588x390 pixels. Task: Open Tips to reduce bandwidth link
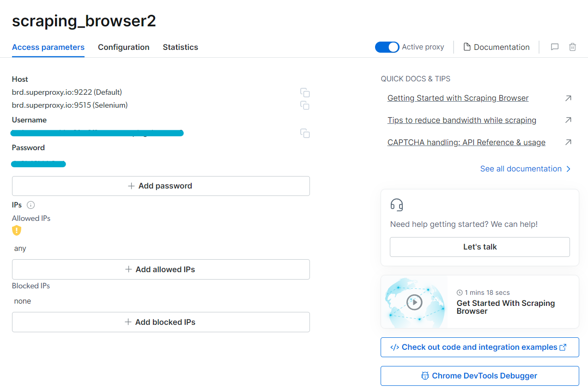point(462,120)
